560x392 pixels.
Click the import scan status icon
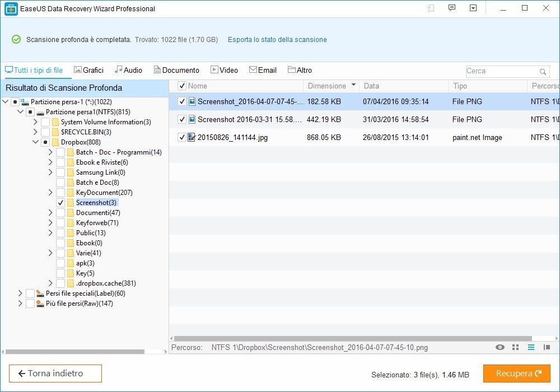(431, 8)
